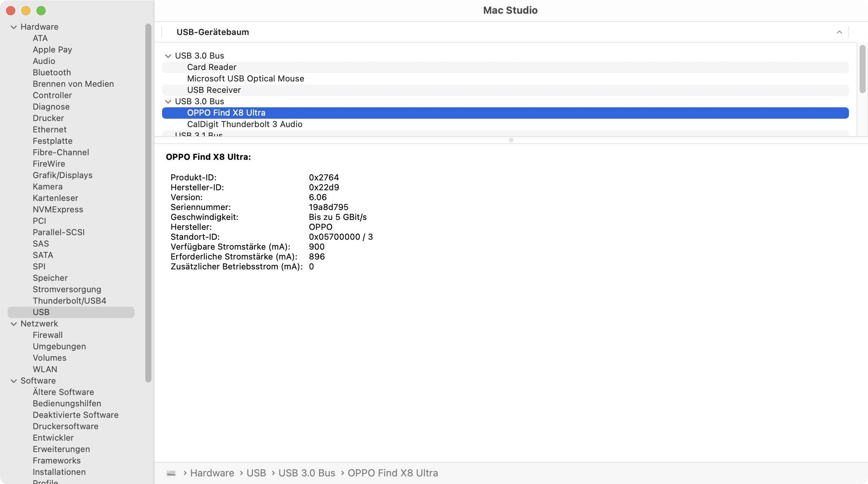This screenshot has width=868, height=484.
Task: Collapse the Software section in the sidebar
Action: 14,381
